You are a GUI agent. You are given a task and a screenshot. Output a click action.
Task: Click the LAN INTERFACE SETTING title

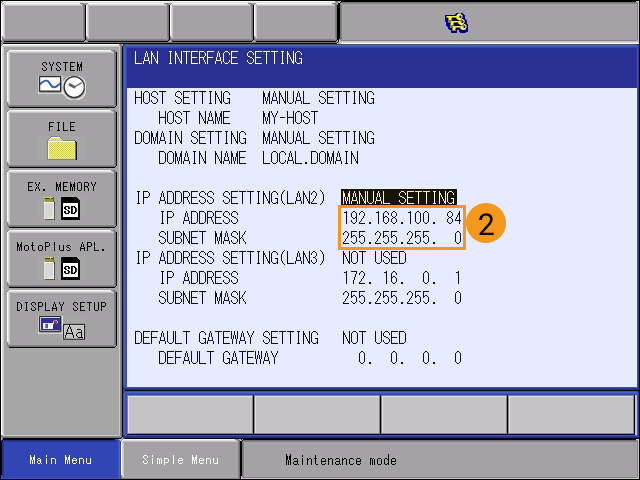(218, 58)
